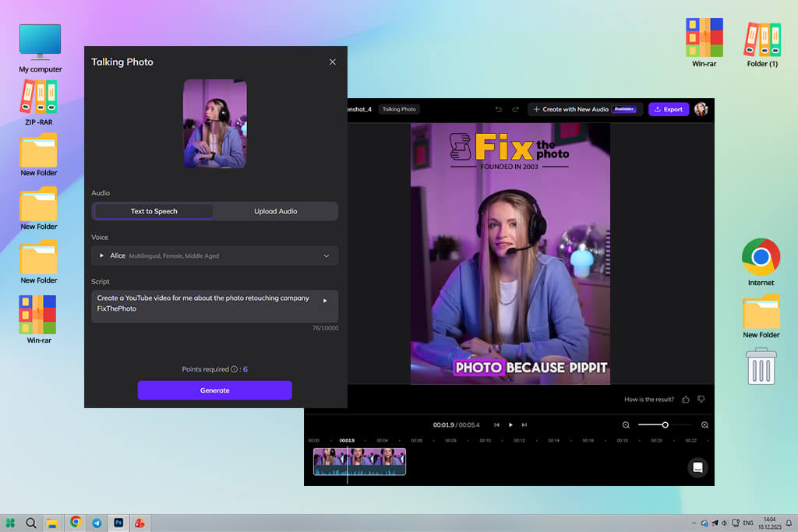Skip to previous frame in the player
Viewport: 798px width, 532px height.
pos(496,425)
